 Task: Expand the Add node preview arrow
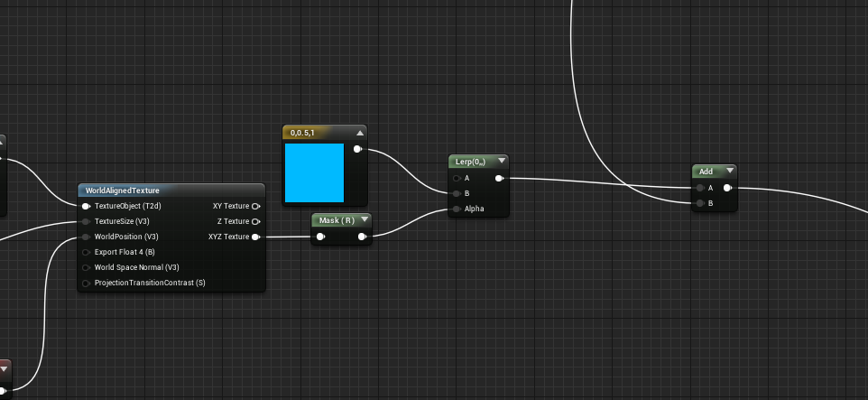(730, 171)
